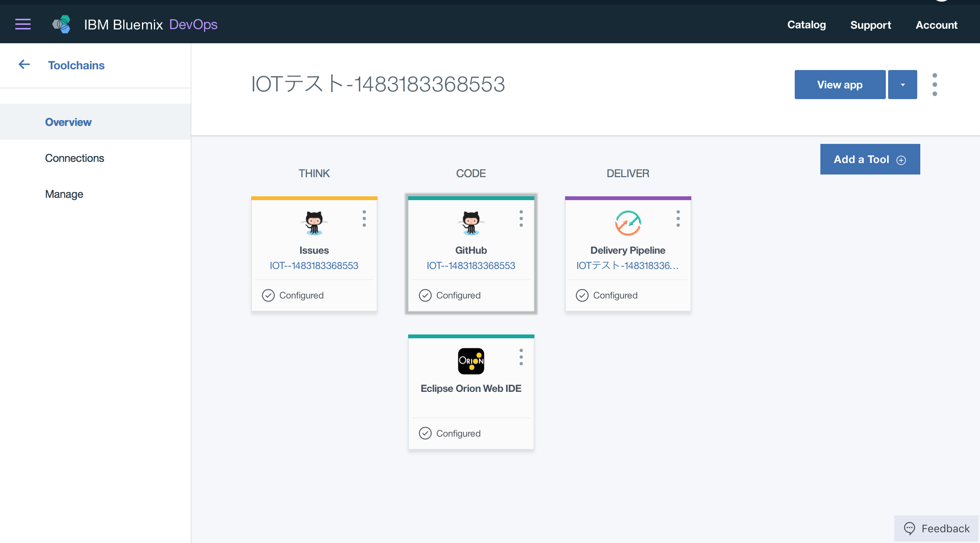Click the Delivery Pipeline Configured checkmark
Viewport: 980px width, 543px height.
582,295
